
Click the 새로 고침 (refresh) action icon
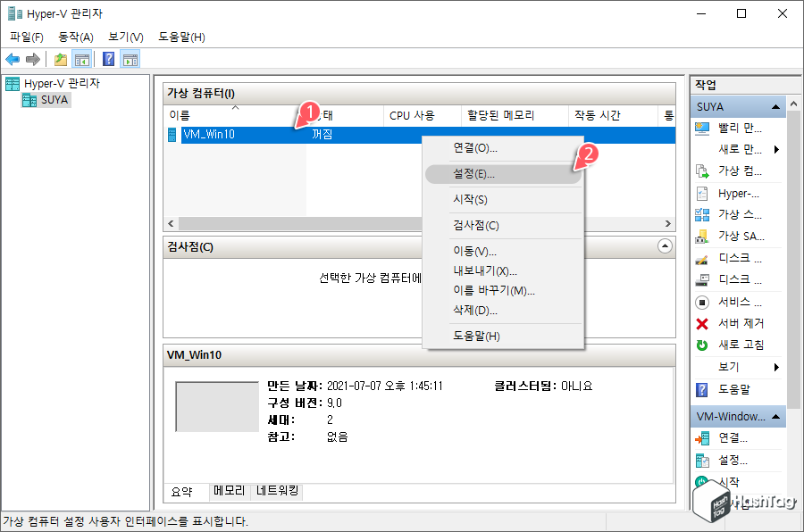(703, 345)
